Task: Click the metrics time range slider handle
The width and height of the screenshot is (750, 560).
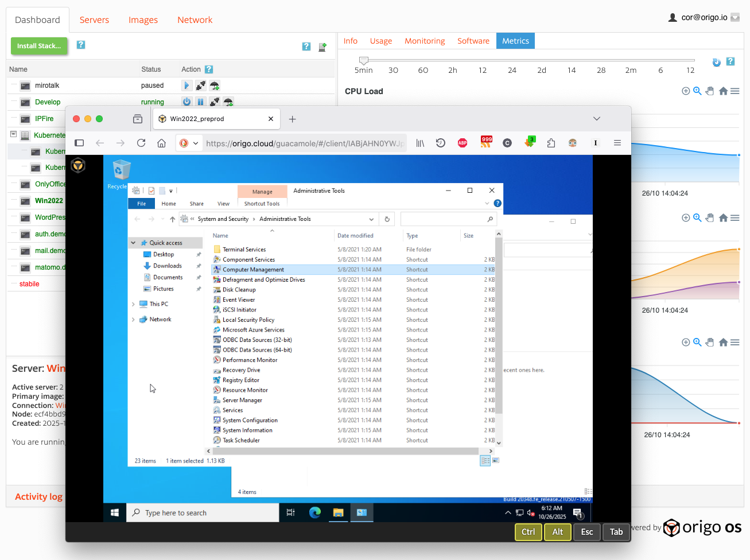Action: (363, 60)
